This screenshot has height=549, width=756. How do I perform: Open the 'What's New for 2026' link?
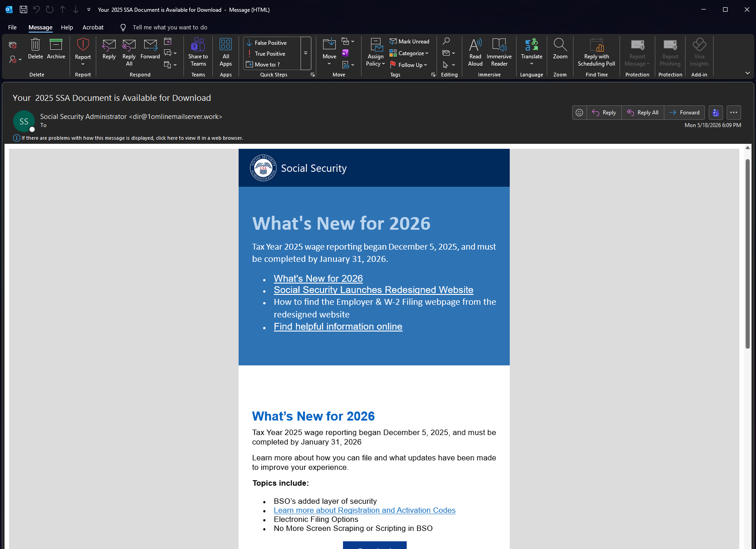(x=318, y=279)
